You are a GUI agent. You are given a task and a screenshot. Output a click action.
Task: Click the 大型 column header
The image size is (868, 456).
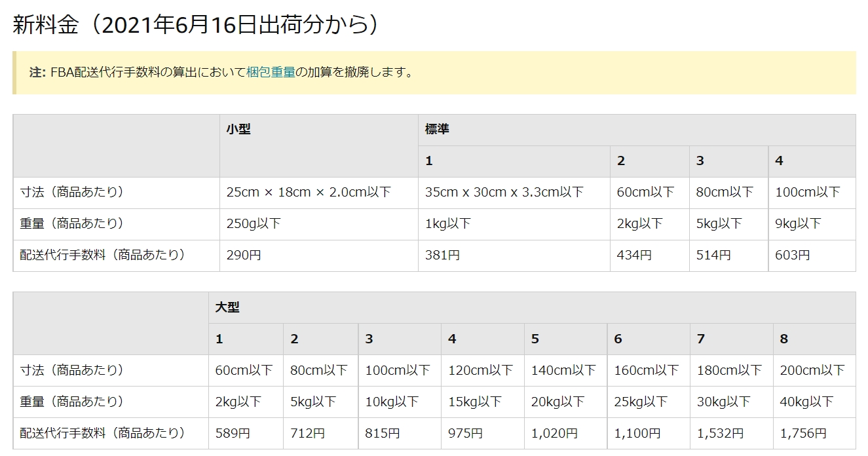point(227,307)
